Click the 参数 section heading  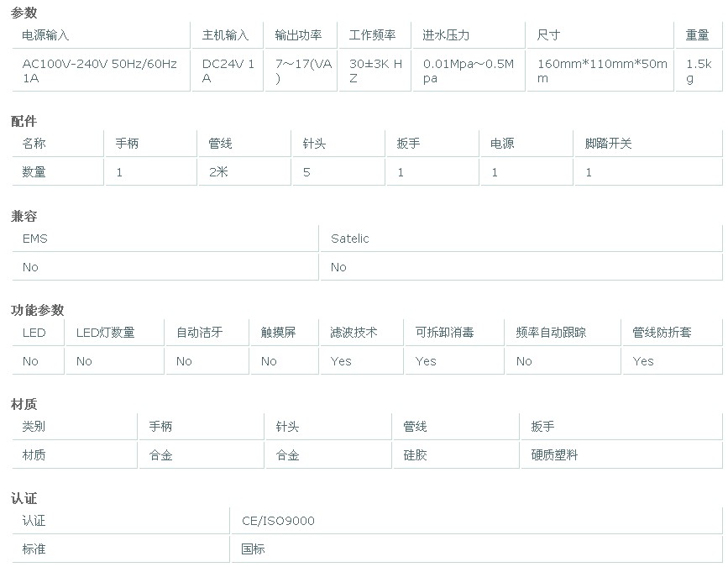24,13
